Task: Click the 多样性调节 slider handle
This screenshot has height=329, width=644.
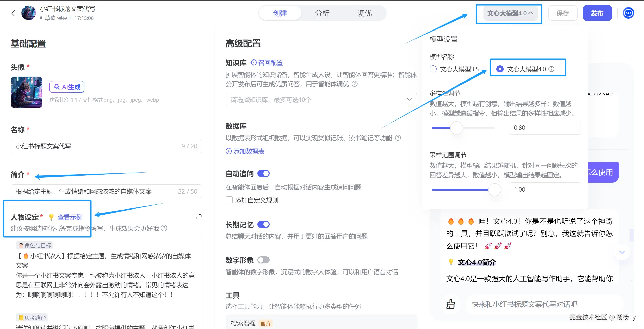Action: click(456, 128)
